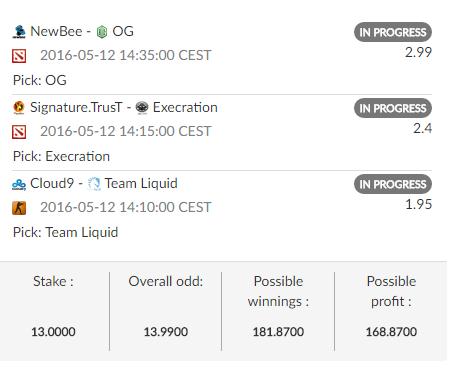Click the Team Liquid logo icon
The image size is (464, 387).
94,184
